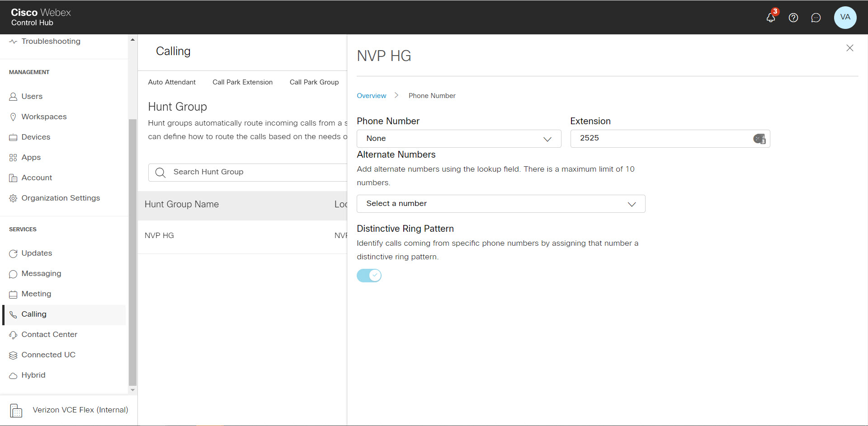The image size is (868, 426).
Task: Open the Hybrid service
Action: [33, 375]
